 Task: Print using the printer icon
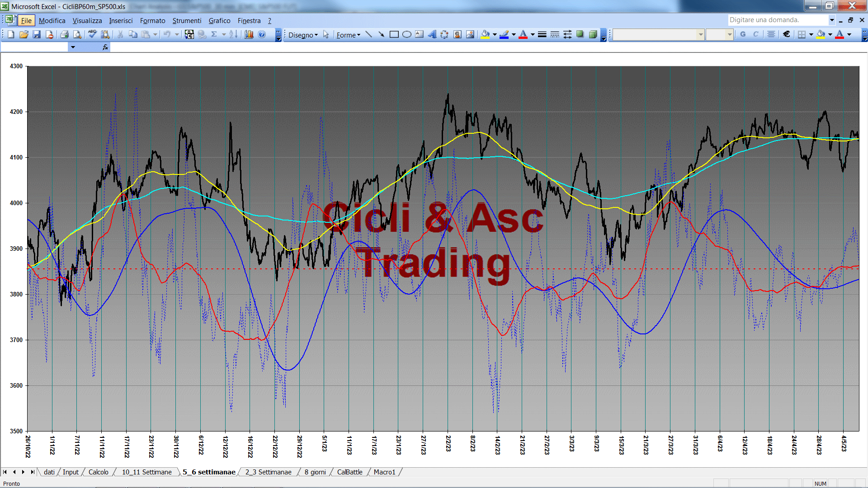64,34
